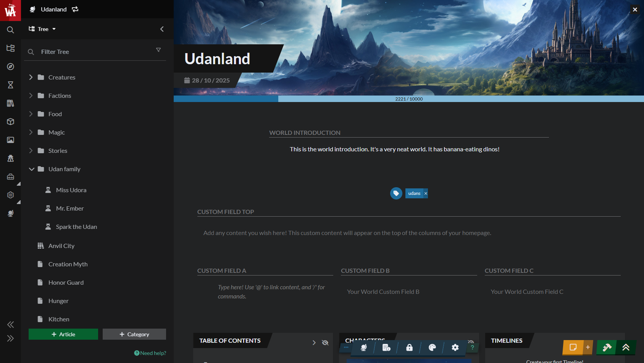Click the Your World Custom Field C text
This screenshot has width=644, height=363.
(527, 292)
